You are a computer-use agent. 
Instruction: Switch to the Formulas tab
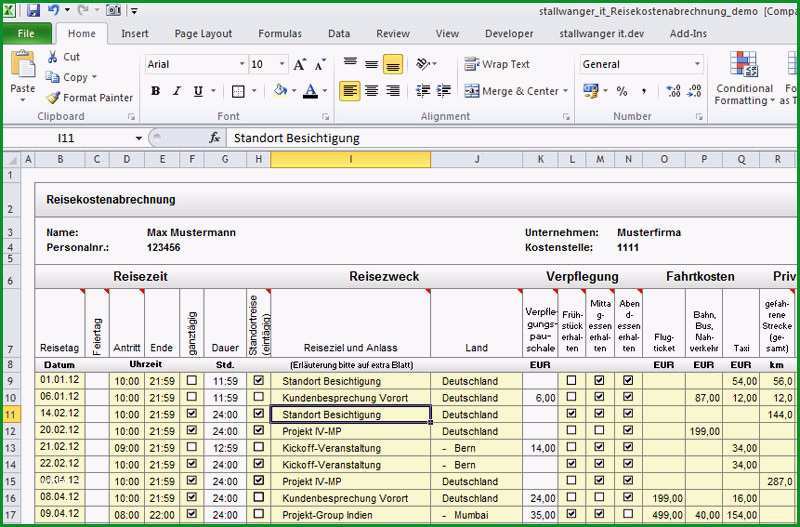[x=280, y=34]
